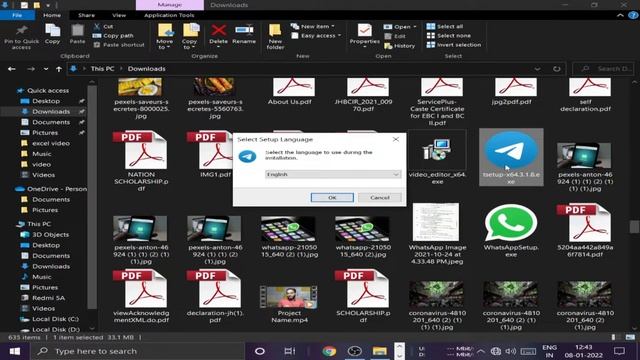Select viewAcknowledgmentXML.do.pdf file
Screen dimensions: 640x360
tap(141, 296)
